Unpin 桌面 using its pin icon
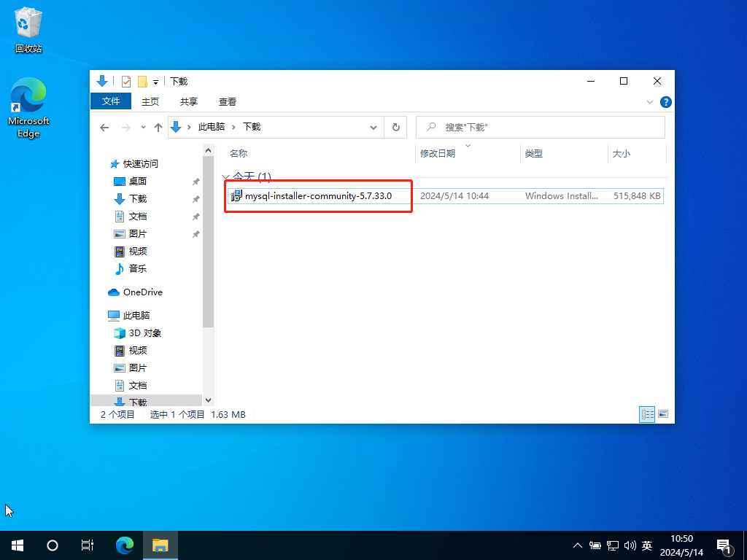 tap(196, 182)
